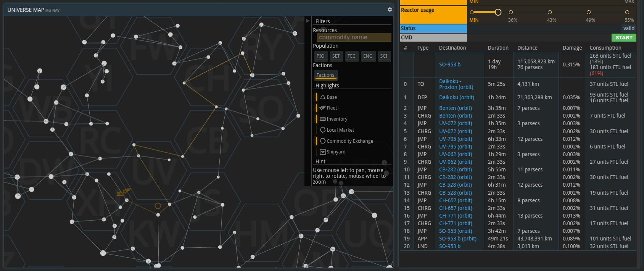The width and height of the screenshot is (644, 271).
Task: Toggle SCI population filter
Action: [x=384, y=56]
